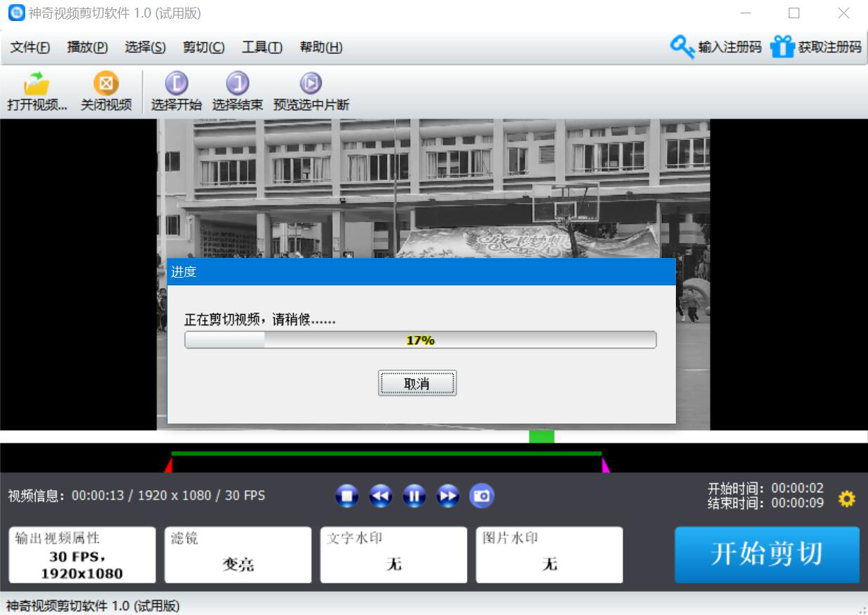Fast forward the video

[448, 496]
